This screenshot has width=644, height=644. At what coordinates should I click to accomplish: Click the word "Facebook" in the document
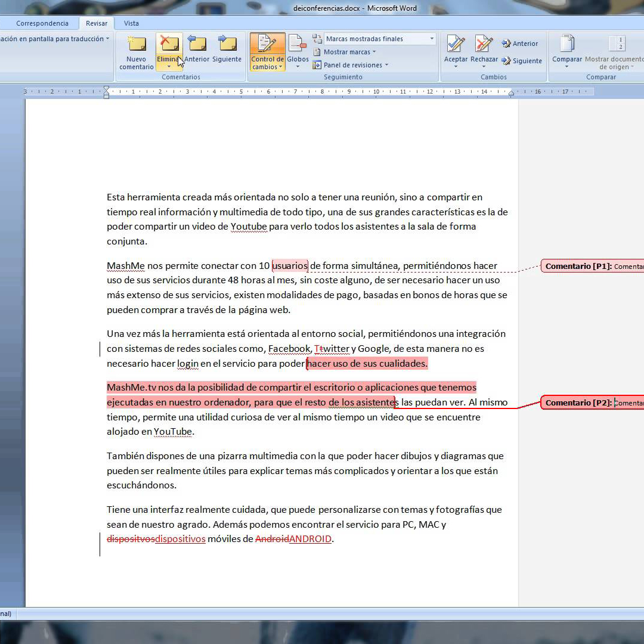point(290,349)
